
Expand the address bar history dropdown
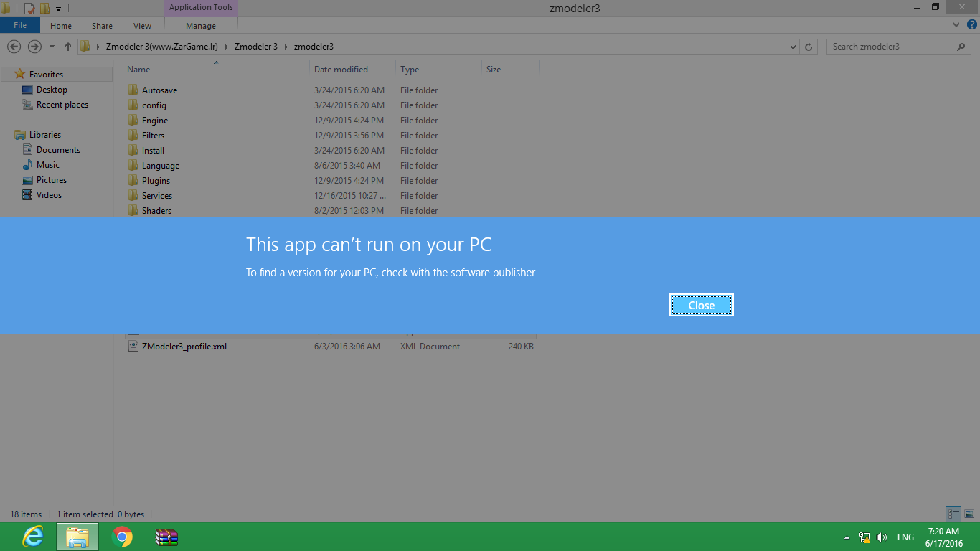[x=793, y=47]
